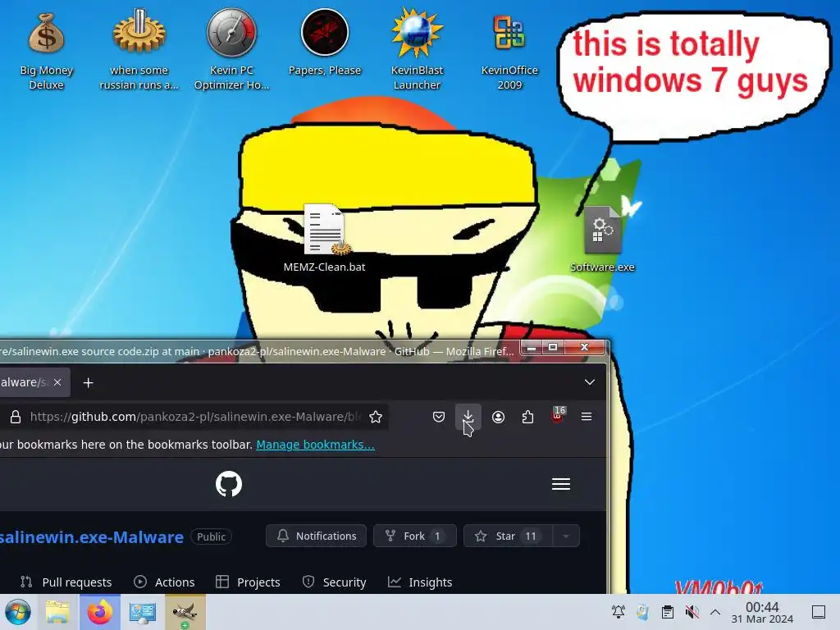Open the GIMP taskbar icon
Screen dimensions: 840x630
click(x=185, y=612)
